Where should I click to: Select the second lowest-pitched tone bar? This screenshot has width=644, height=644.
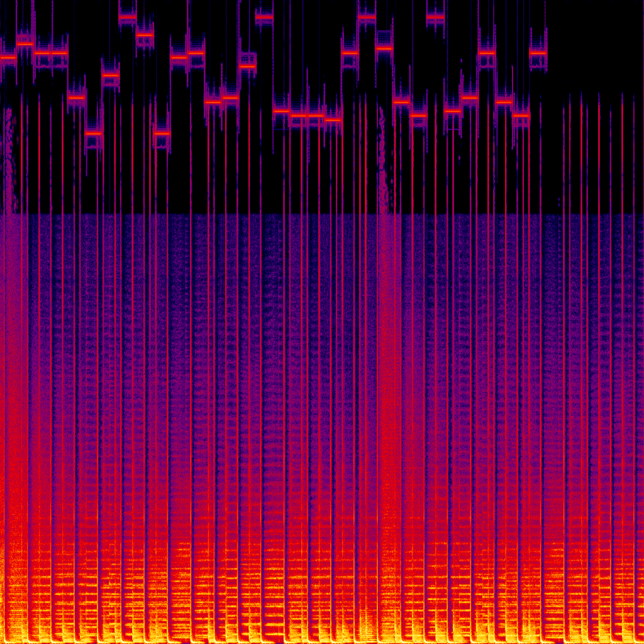click(x=162, y=133)
